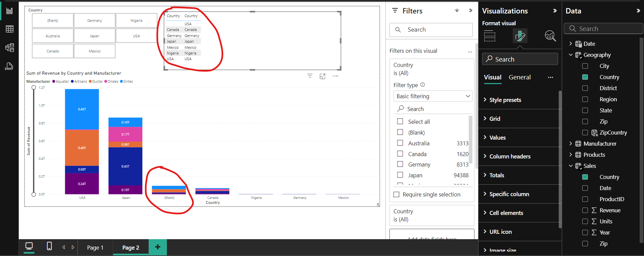Select the Visual formatting tab
The image size is (644, 256).
pyautogui.click(x=493, y=77)
